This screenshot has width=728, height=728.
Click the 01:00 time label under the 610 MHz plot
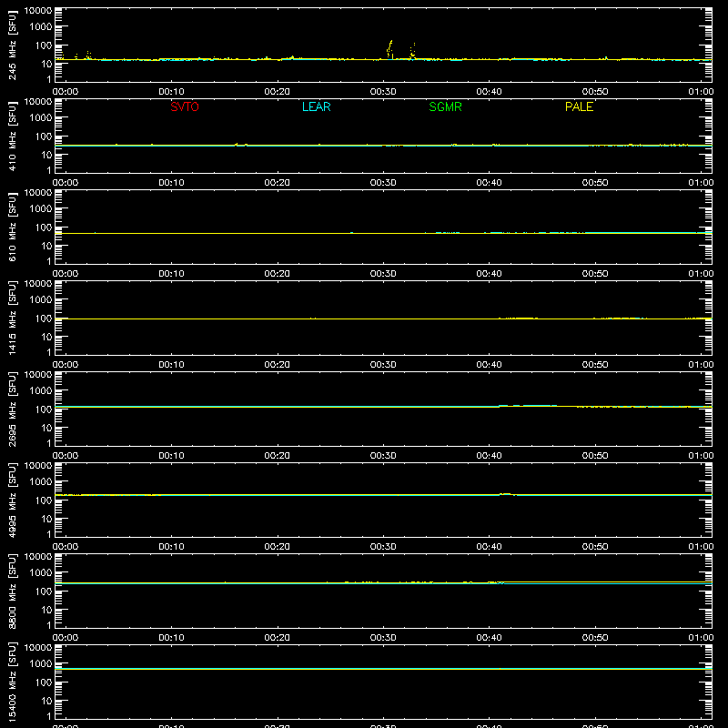(x=701, y=274)
